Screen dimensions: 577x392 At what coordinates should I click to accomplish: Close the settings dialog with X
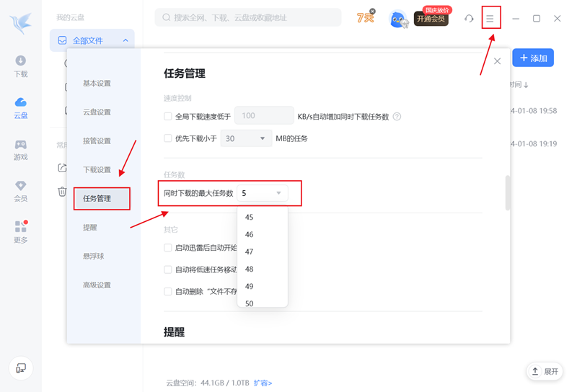(497, 61)
